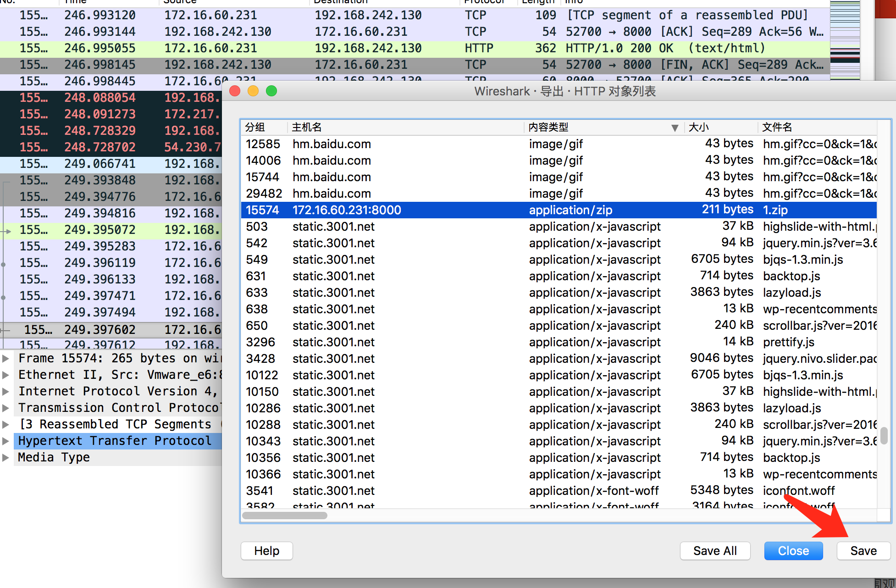This screenshot has width=896, height=588.
Task: Click the vertical scrollbar thumb in object list
Action: pos(884,435)
